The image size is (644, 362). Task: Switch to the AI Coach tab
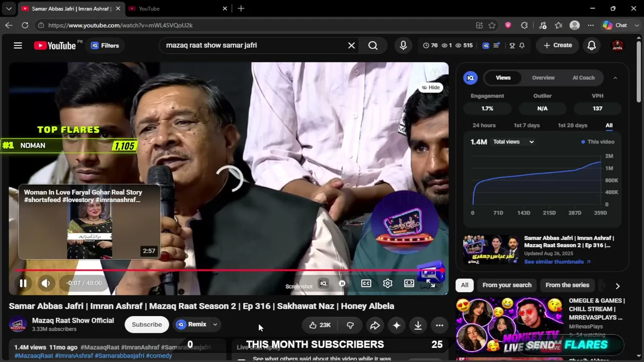(584, 77)
